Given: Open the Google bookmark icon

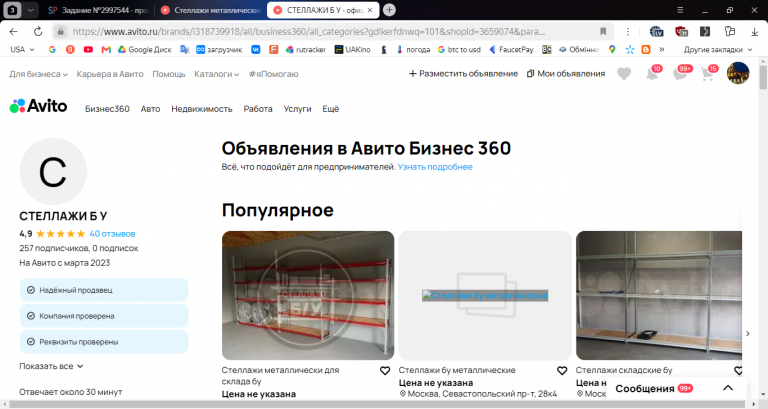Looking at the screenshot, I should pyautogui.click(x=52, y=49).
